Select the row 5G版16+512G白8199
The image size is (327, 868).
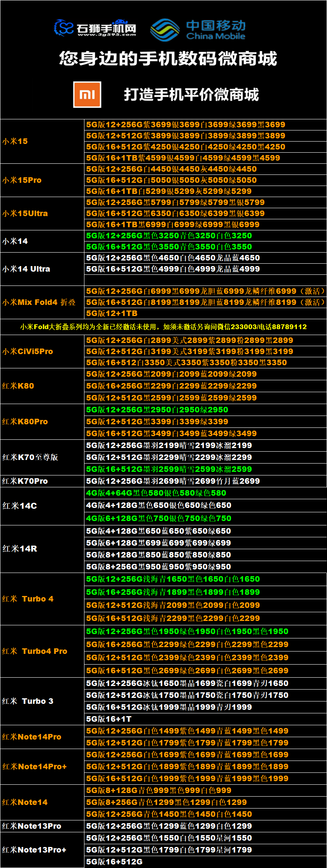click(x=206, y=302)
